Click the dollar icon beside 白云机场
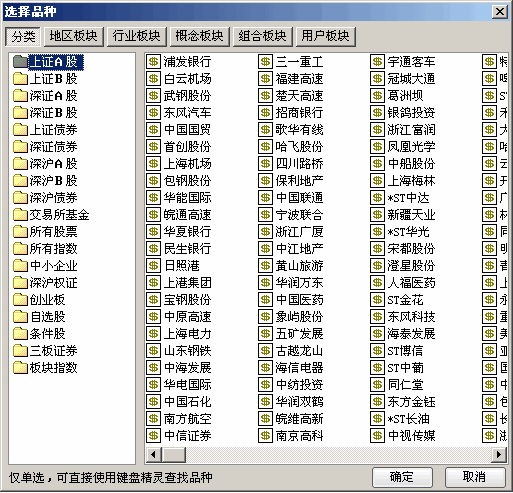513x493 pixels. (153, 79)
